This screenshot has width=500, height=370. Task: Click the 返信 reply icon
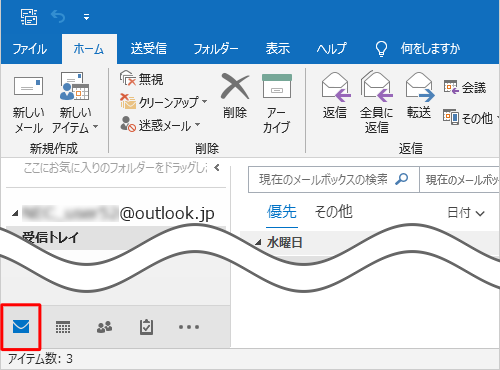click(335, 87)
